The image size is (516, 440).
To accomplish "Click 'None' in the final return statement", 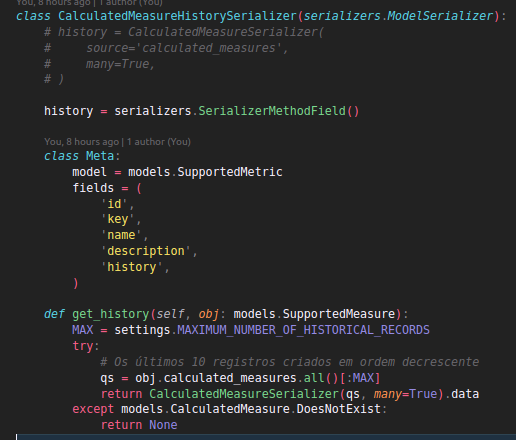I will coord(163,425).
